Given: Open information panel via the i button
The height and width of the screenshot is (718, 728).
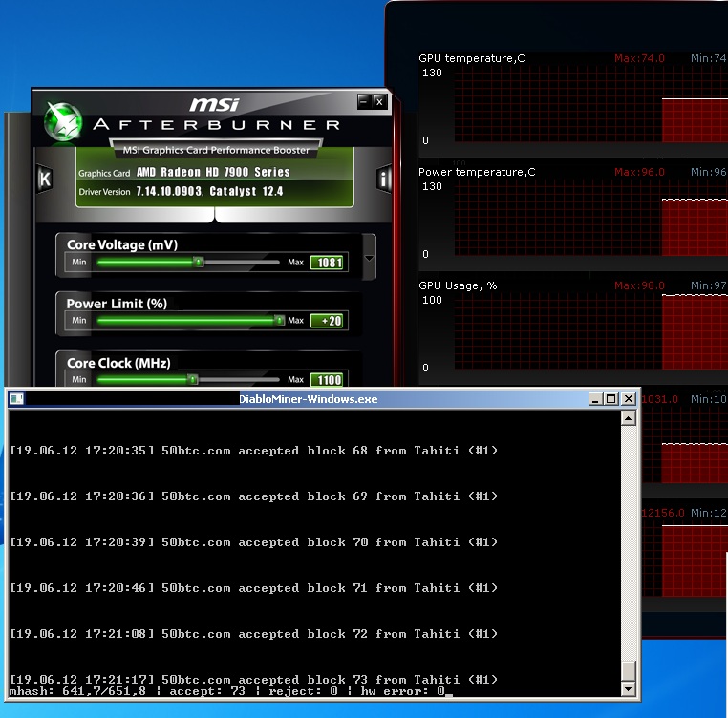Looking at the screenshot, I should pos(383,179).
